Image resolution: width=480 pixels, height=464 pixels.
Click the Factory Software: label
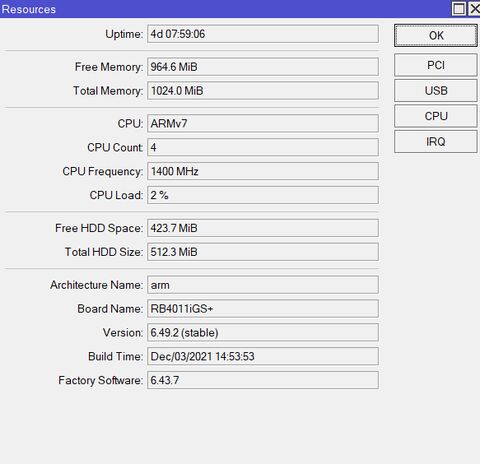(100, 380)
